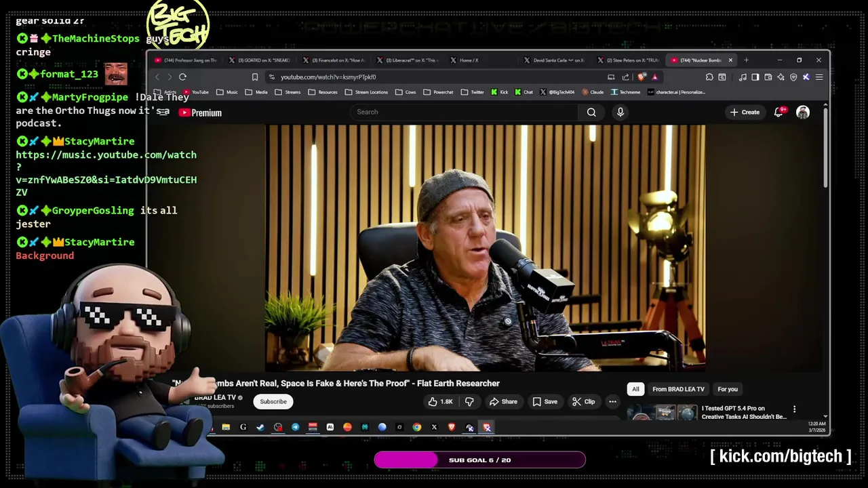Open the Claude bookmark
This screenshot has width=868, height=488.
pyautogui.click(x=592, y=92)
